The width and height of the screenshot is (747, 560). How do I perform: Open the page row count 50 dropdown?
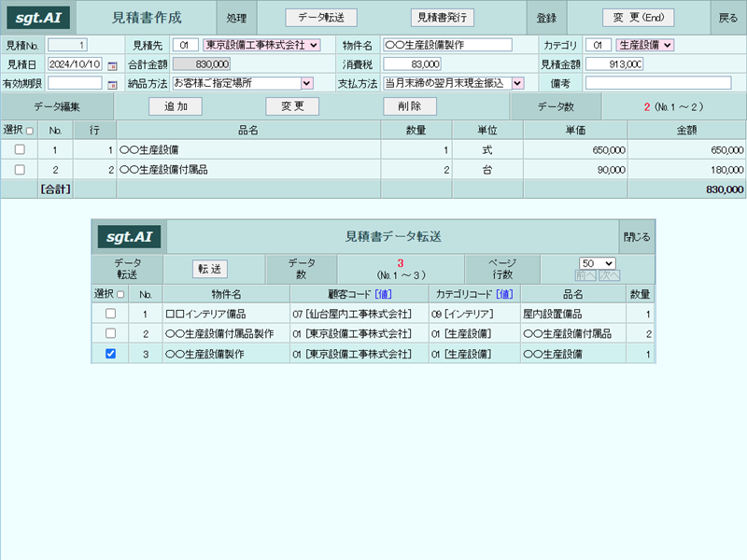[598, 263]
